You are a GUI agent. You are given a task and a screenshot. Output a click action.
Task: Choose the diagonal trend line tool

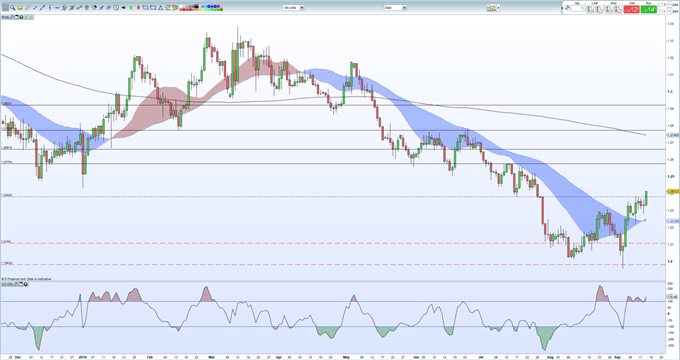tap(42, 8)
